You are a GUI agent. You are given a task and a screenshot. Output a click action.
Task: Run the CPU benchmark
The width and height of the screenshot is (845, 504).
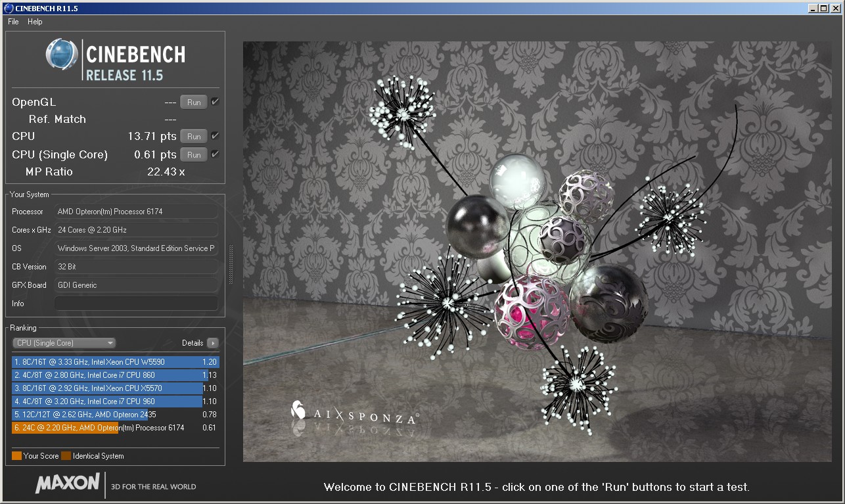point(194,136)
